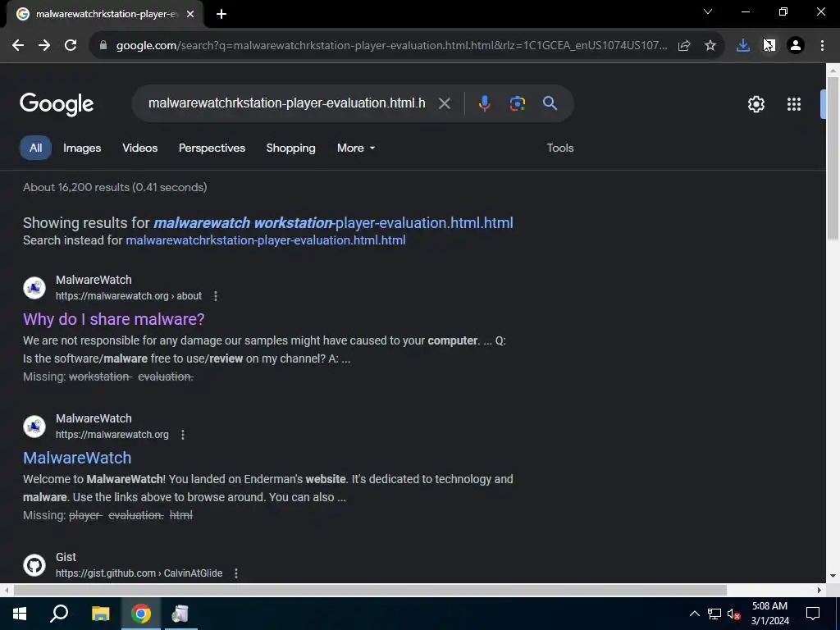Show hidden system tray icons

(x=694, y=614)
